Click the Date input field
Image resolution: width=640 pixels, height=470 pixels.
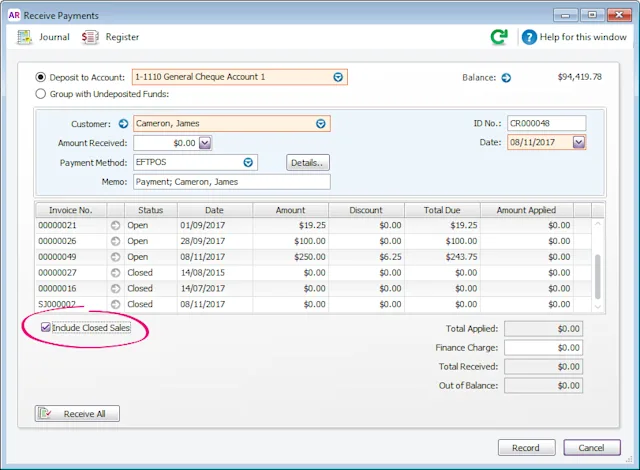540,142
